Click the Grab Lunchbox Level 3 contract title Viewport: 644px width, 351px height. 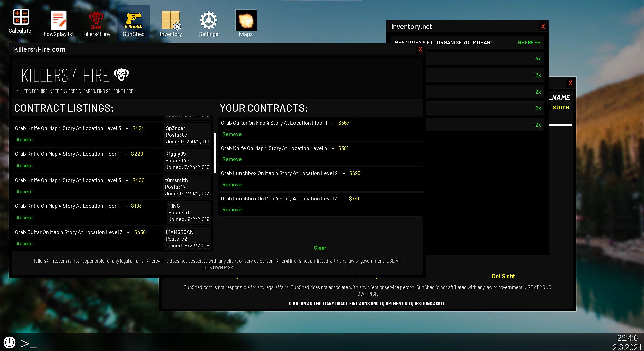279,199
